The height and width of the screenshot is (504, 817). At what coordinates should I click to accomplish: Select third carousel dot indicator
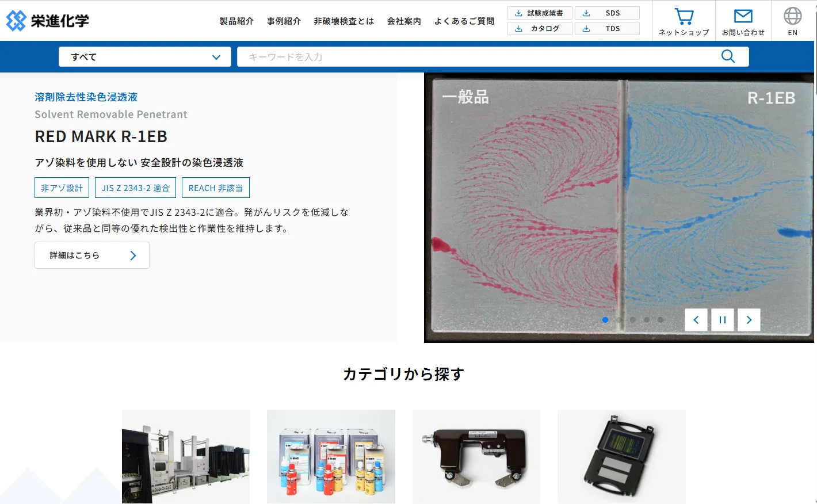click(x=633, y=320)
